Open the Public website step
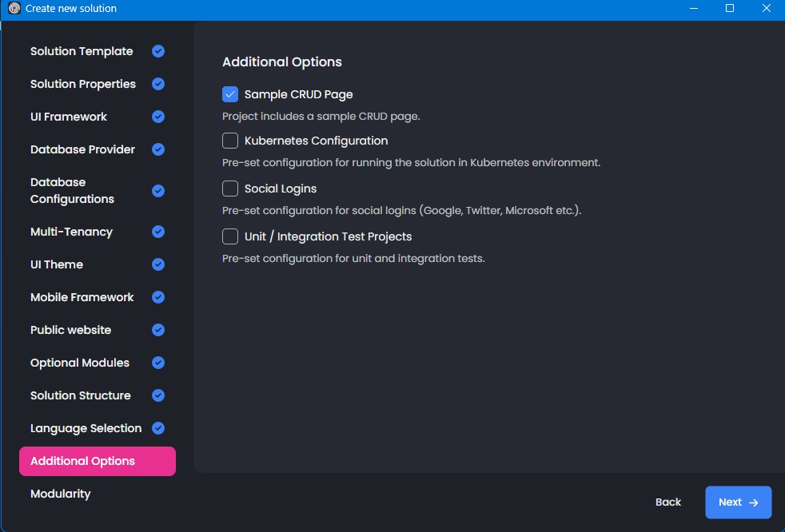The width and height of the screenshot is (785, 532). coord(70,330)
